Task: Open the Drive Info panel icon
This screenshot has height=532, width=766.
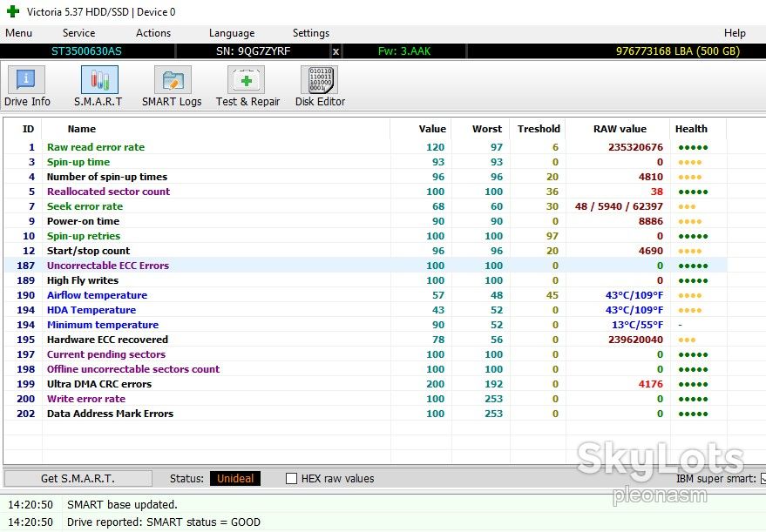Action: click(26, 79)
